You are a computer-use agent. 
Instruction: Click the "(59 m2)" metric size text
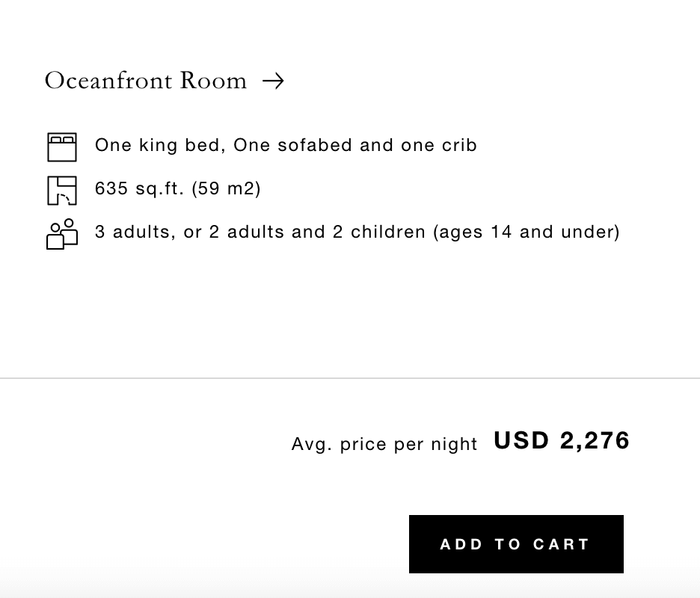coord(226,188)
